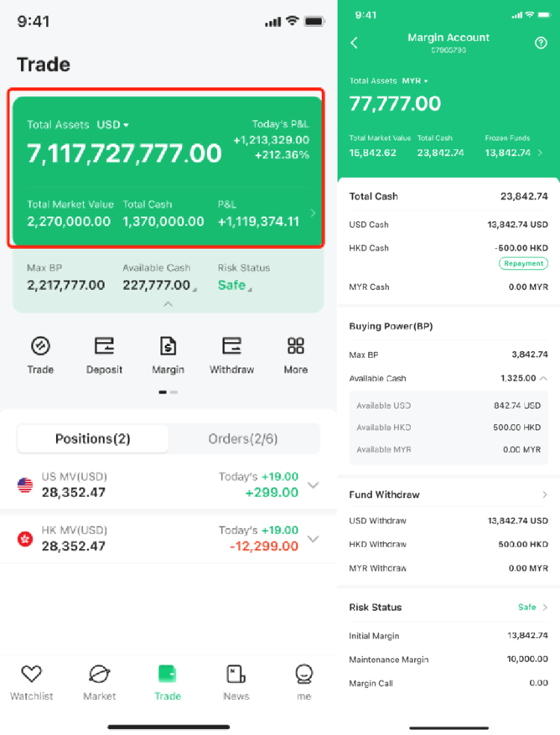The width and height of the screenshot is (560, 735).
Task: Open the More grid icon
Action: click(296, 347)
